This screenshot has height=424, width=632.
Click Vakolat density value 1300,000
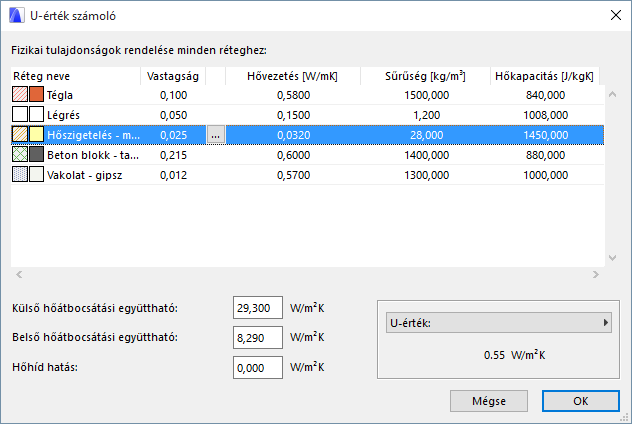(x=426, y=175)
